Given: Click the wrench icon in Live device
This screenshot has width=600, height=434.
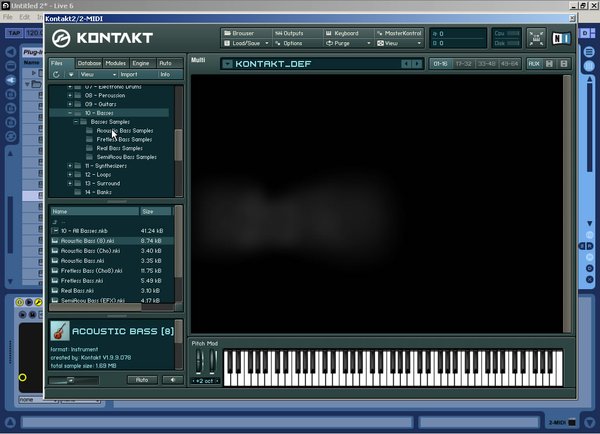Looking at the screenshot, I should click(x=38, y=302).
